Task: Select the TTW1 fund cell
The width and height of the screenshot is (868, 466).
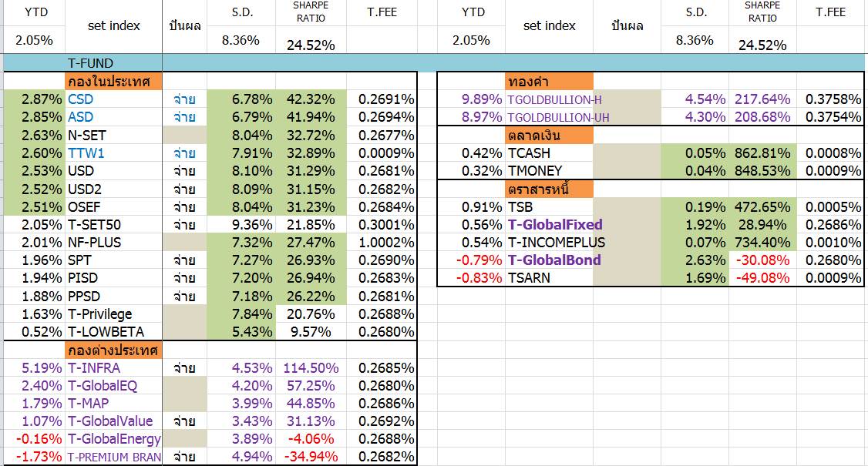Action: pyautogui.click(x=113, y=153)
